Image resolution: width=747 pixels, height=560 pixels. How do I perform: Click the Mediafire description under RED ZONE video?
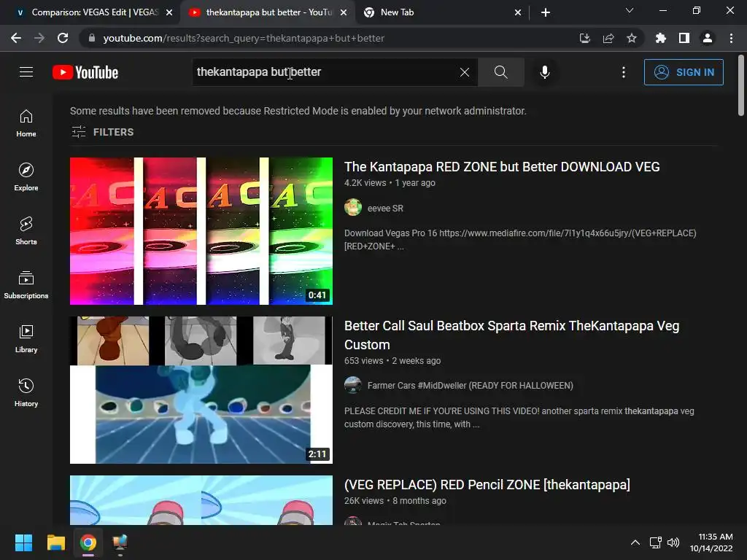pyautogui.click(x=520, y=239)
